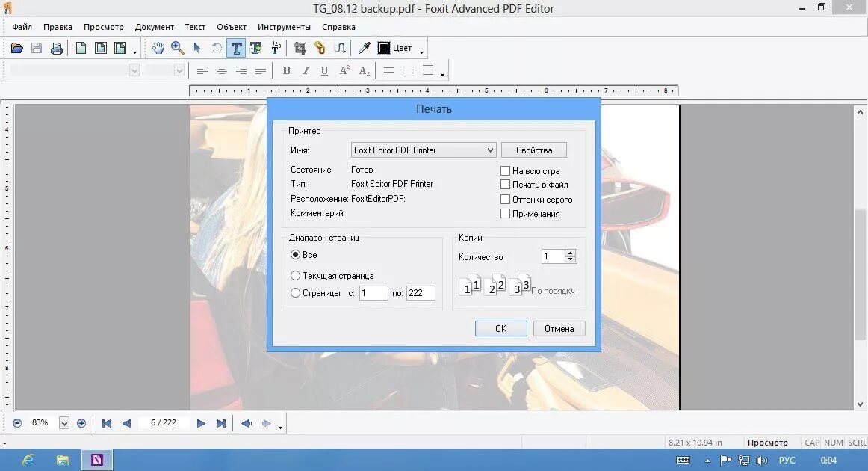This screenshot has height=471, width=868.
Task: Select the Zoom magnifier tool
Action: (x=178, y=48)
